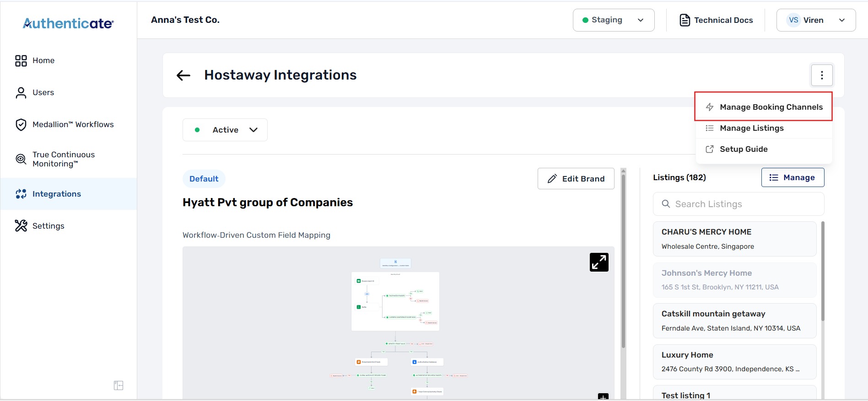Click the VS user avatar
The width and height of the screenshot is (868, 401).
point(793,20)
